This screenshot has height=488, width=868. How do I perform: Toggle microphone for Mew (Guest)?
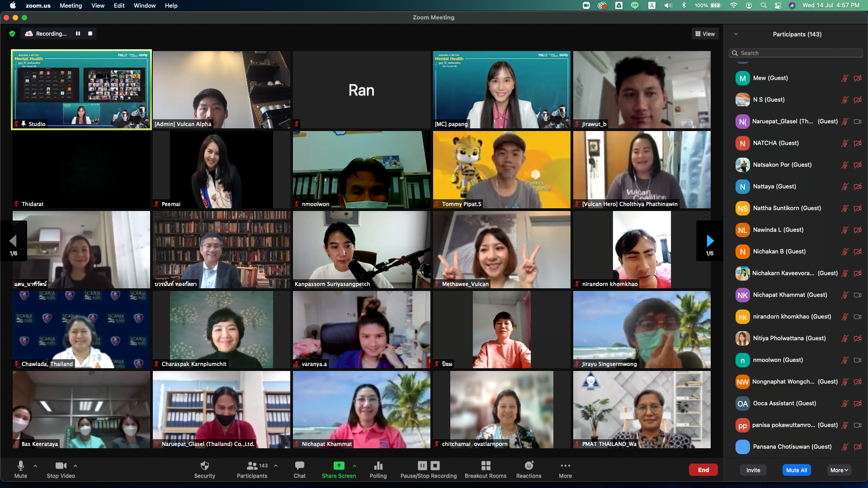pos(844,78)
